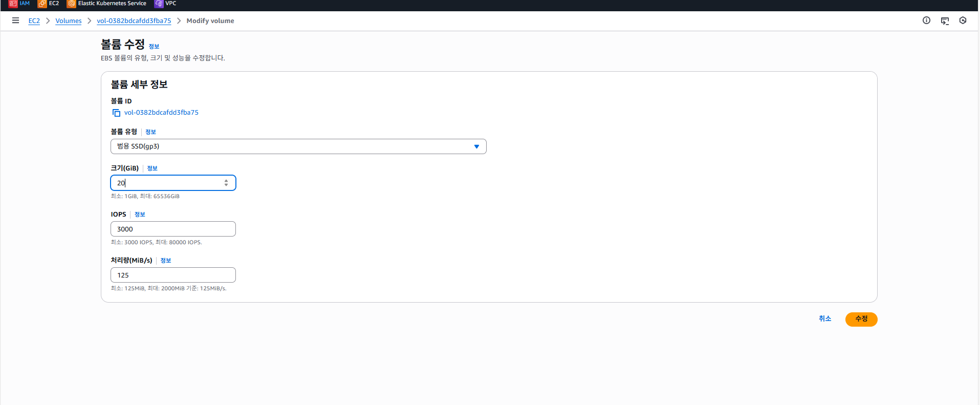Launch CloudShell from the top bar
The image size is (980, 405).
tap(945, 20)
